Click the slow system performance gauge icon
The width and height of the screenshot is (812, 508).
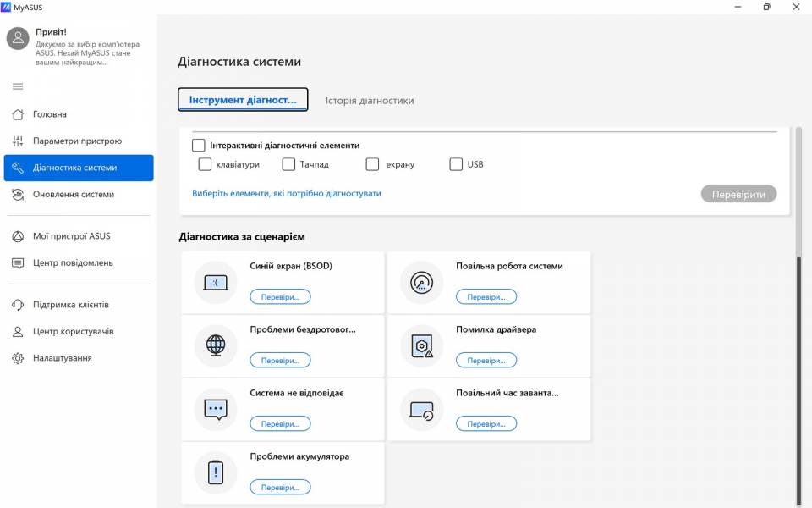point(421,283)
